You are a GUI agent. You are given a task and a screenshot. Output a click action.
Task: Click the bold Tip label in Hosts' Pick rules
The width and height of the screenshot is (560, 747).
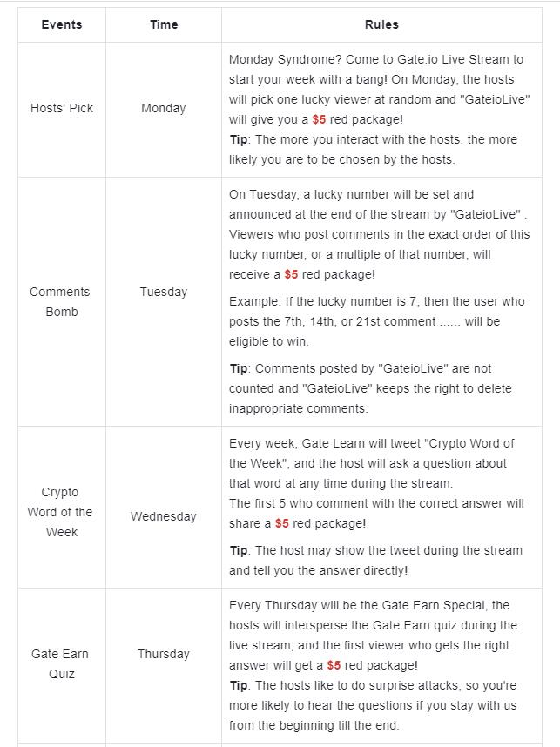(x=239, y=139)
